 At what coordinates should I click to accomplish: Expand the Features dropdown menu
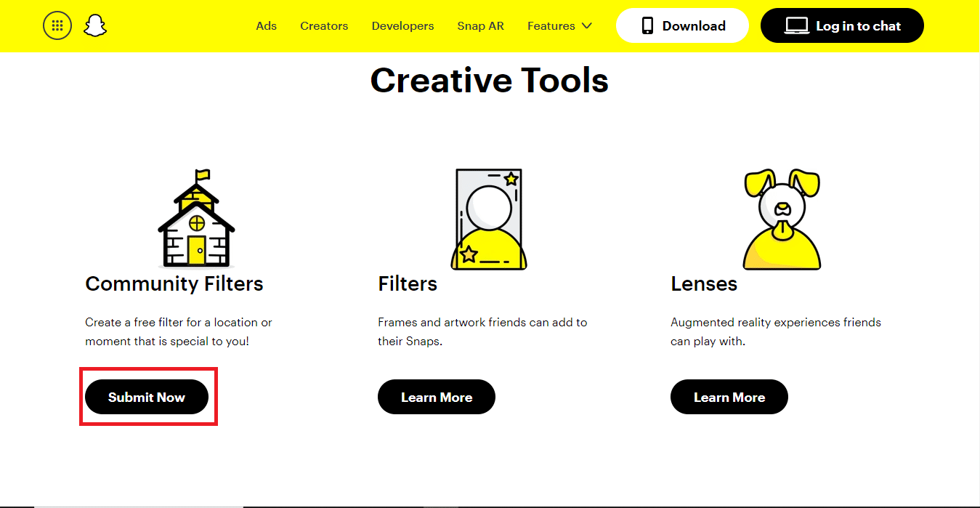559,26
